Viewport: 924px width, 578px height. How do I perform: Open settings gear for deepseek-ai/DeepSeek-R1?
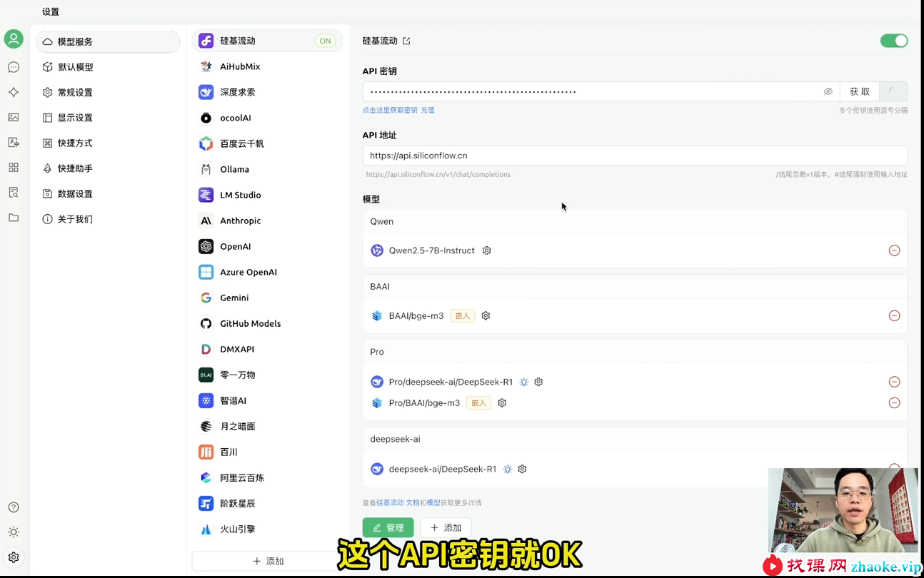coord(523,469)
